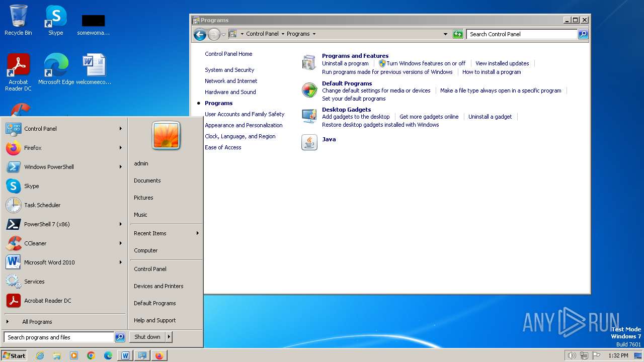This screenshot has width=644, height=362.
Task: Expand the CCleaner jump list arrow
Action: point(121,243)
